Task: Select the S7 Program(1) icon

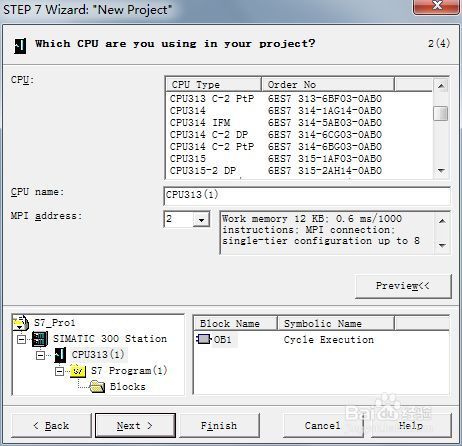Action: coord(78,371)
